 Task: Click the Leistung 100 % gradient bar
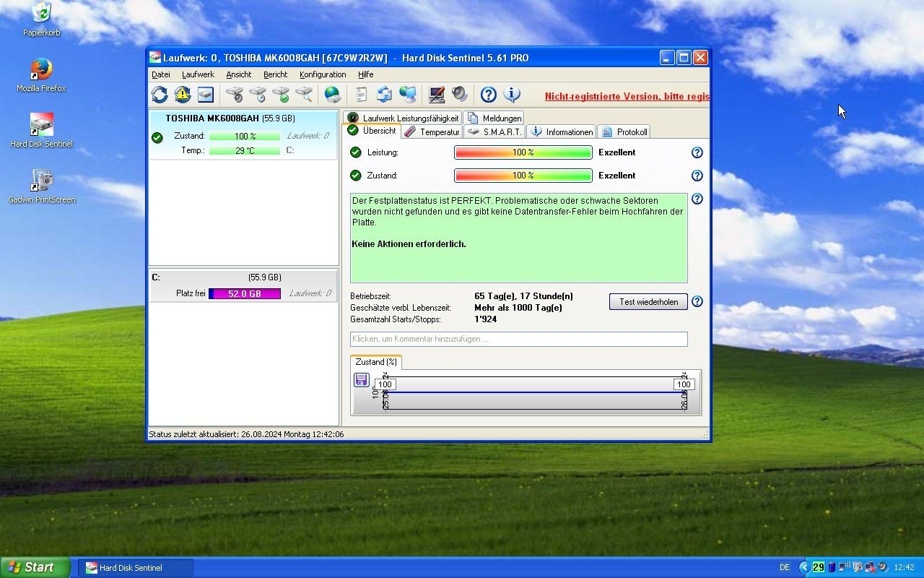(523, 152)
